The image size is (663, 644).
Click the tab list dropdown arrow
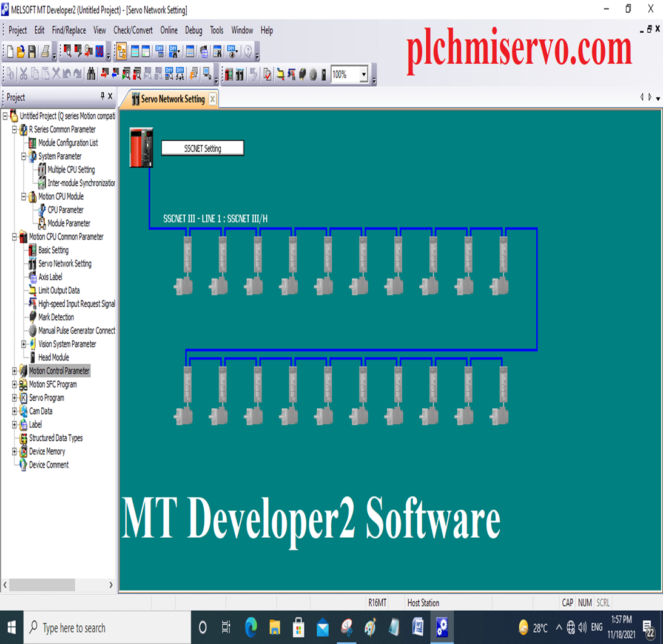[x=658, y=98]
